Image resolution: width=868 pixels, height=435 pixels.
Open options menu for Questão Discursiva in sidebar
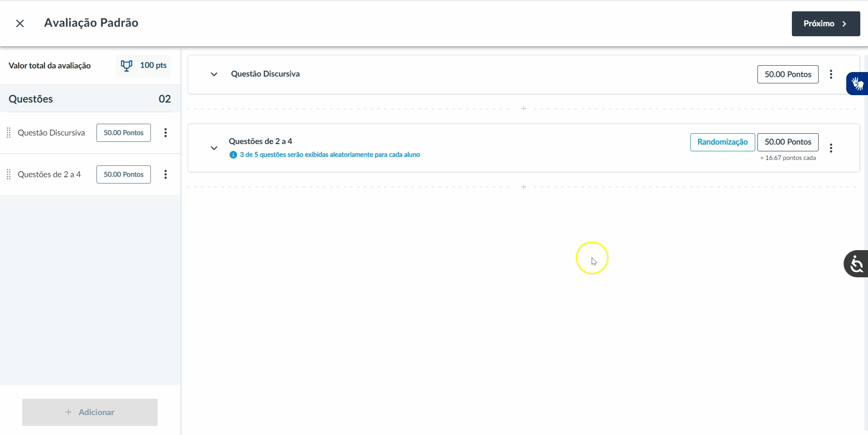pos(165,133)
